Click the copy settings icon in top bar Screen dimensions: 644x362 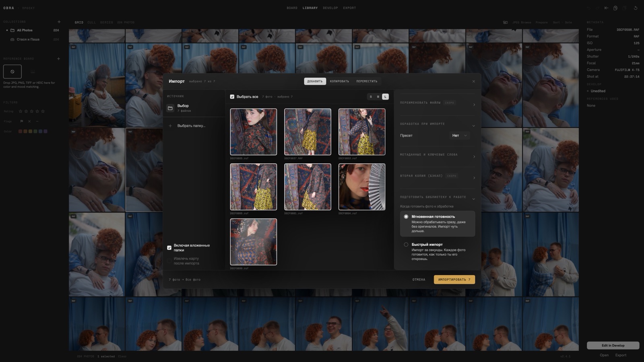click(615, 8)
